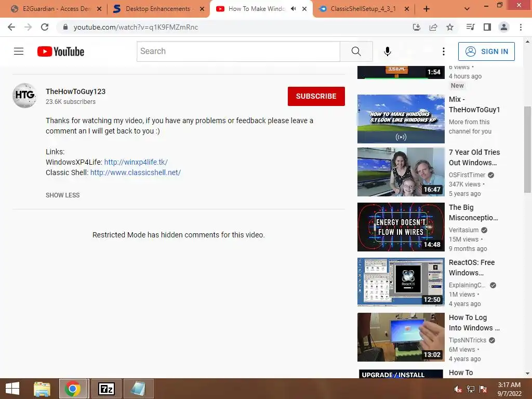Image resolution: width=532 pixels, height=399 pixels.
Task: Click the scrollbar down arrow
Action: point(527,374)
